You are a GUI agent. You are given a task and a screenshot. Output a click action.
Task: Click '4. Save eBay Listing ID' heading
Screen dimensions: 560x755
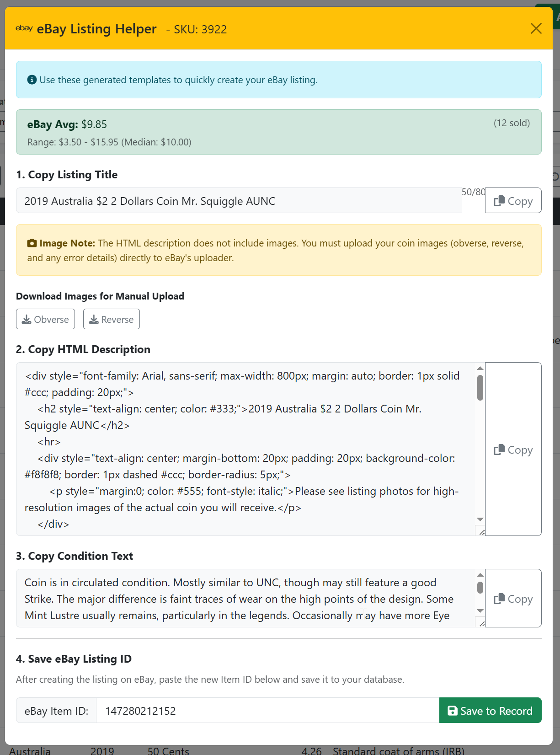click(74, 659)
